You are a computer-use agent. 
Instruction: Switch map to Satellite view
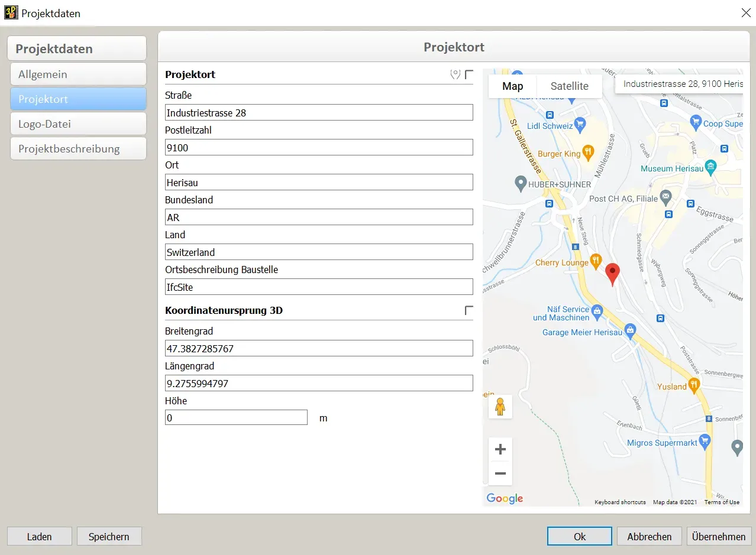(x=569, y=86)
